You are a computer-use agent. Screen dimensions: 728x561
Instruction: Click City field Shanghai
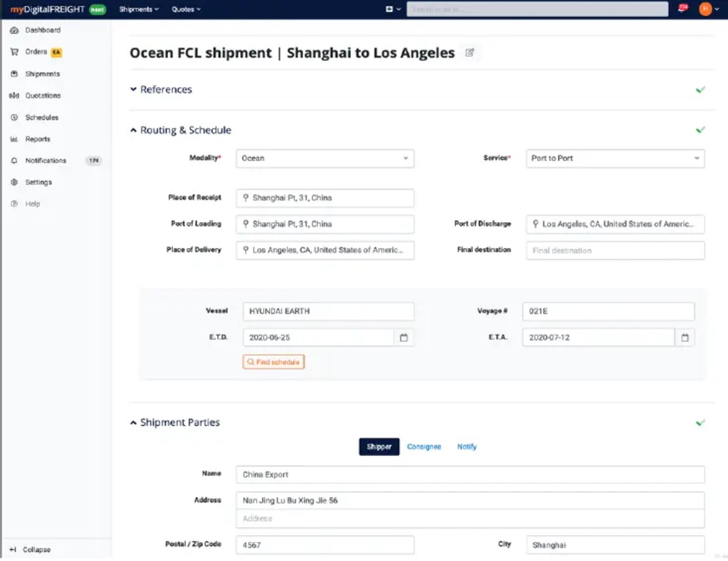615,545
